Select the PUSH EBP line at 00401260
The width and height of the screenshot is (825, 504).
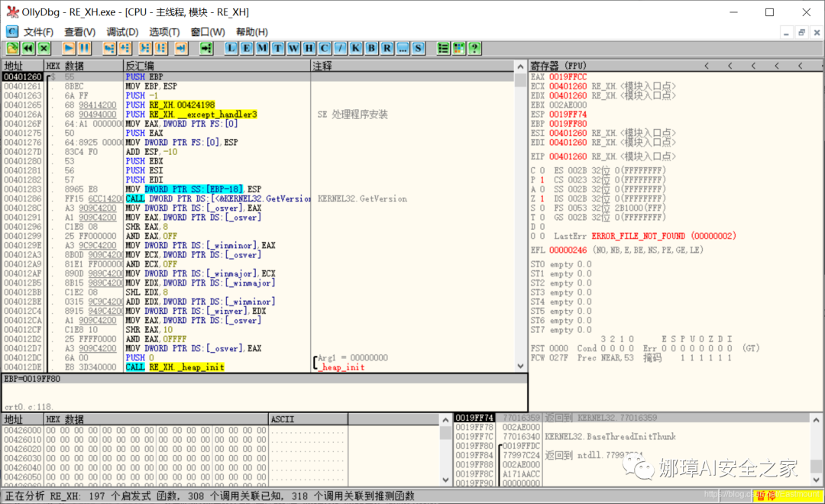pos(258,77)
